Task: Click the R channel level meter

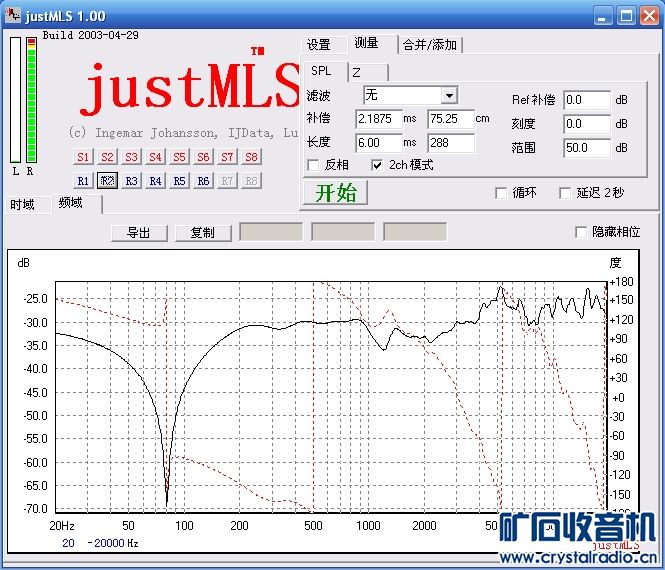Action: pyautogui.click(x=31, y=100)
